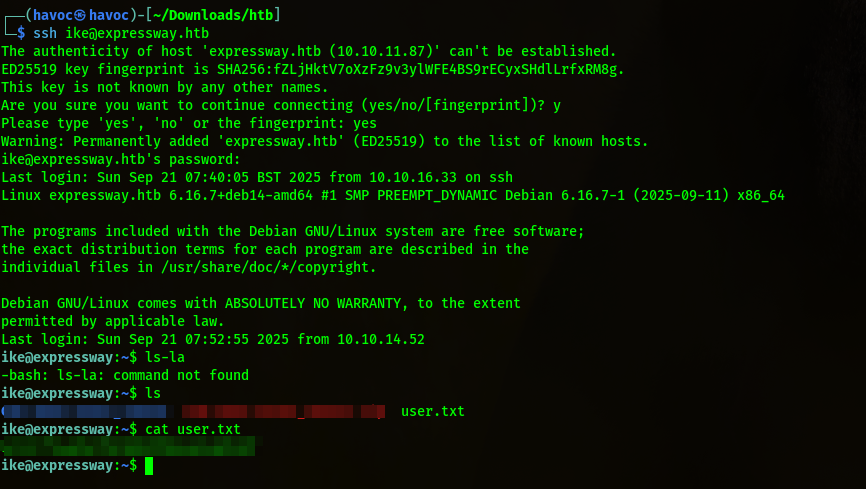Screen dimensions: 866x489
Task: Click the green terminal cursor block
Action: click(x=149, y=466)
